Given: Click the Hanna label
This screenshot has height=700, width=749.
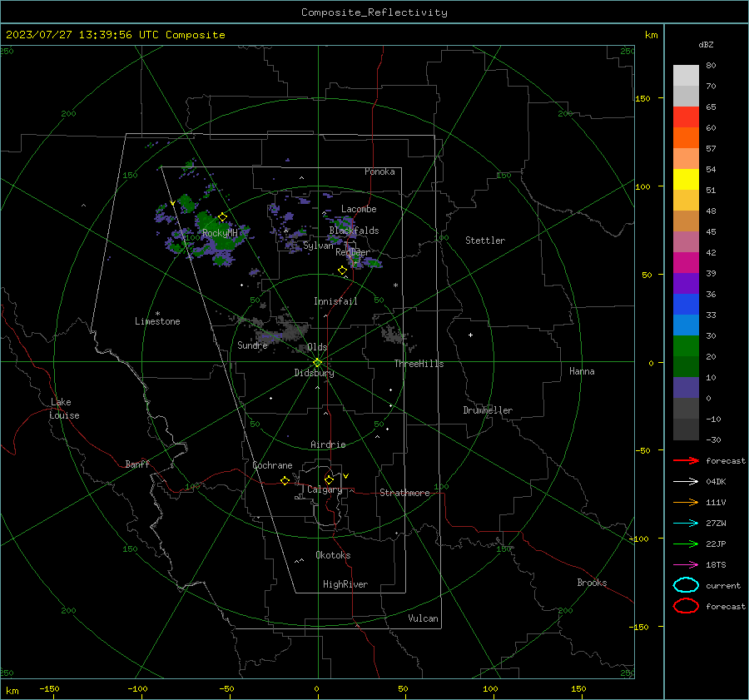Looking at the screenshot, I should (x=582, y=370).
